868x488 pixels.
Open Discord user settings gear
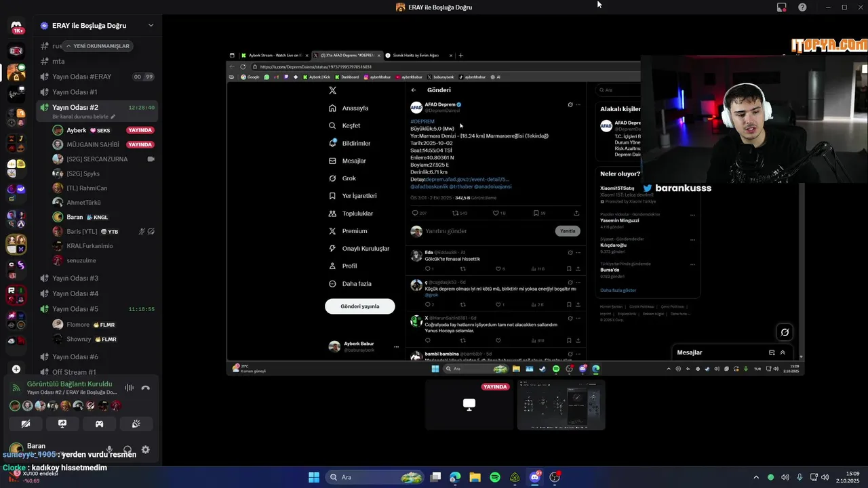click(145, 449)
